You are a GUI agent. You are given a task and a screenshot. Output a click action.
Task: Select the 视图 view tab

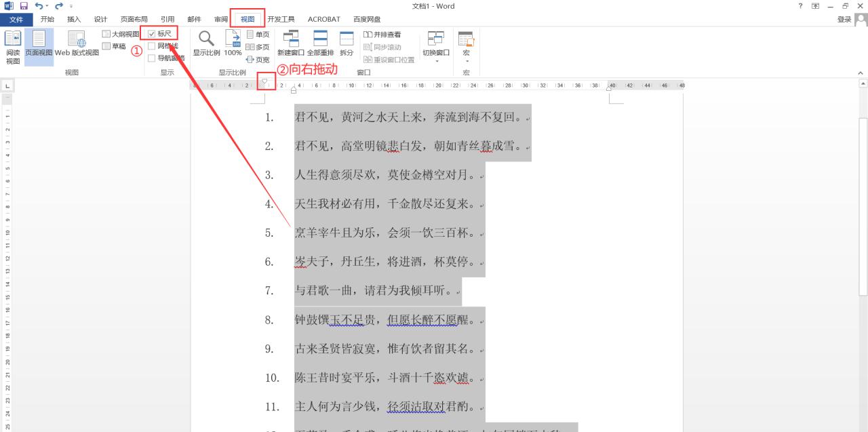pyautogui.click(x=248, y=19)
